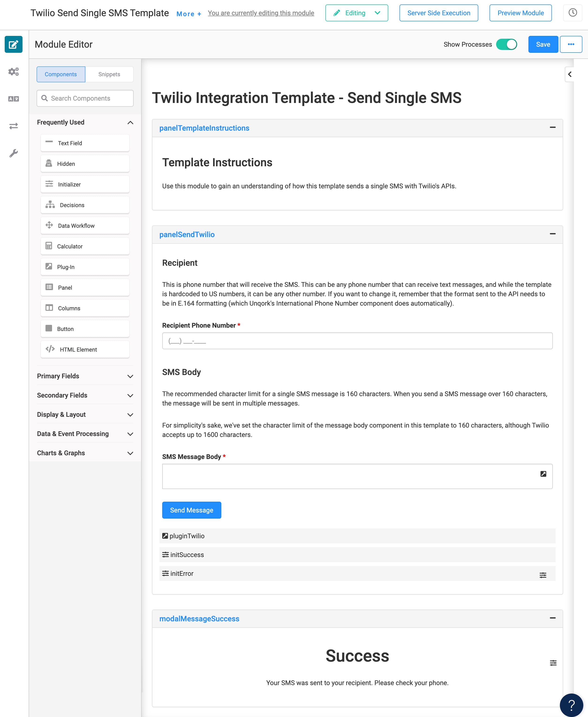Open settings icon on the initError row
588x717 pixels.
click(x=543, y=575)
